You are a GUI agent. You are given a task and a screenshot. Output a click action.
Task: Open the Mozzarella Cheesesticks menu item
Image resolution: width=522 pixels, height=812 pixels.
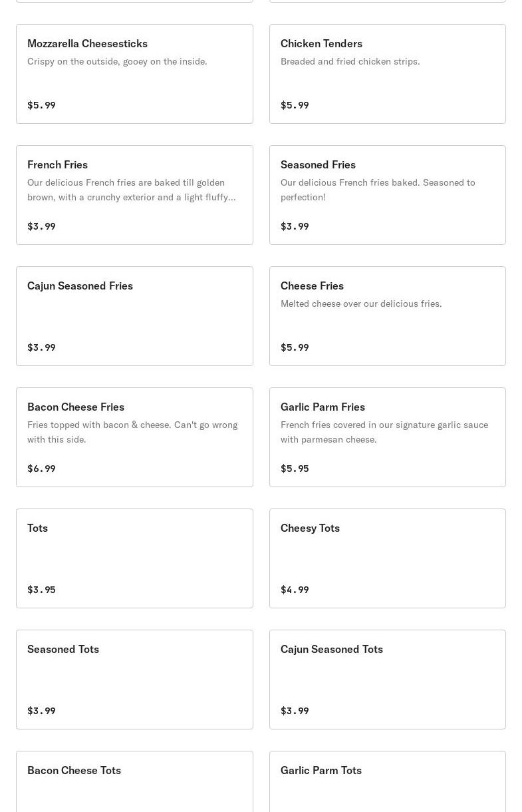pos(134,74)
